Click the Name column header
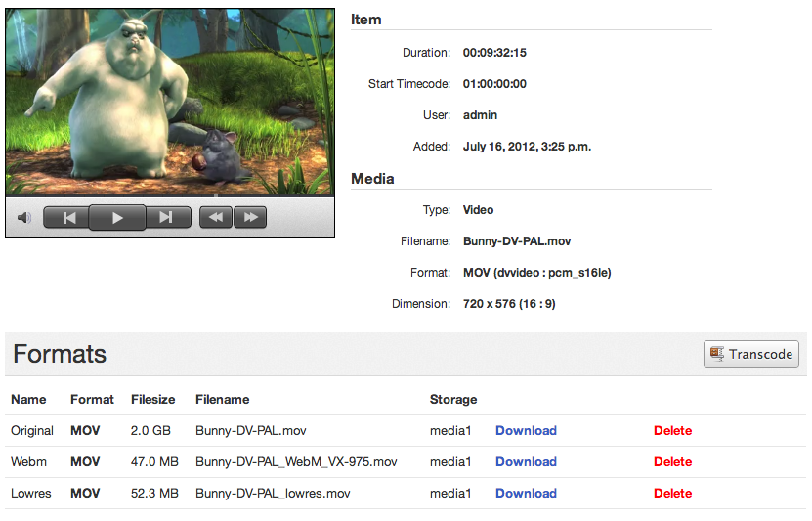 (x=28, y=399)
